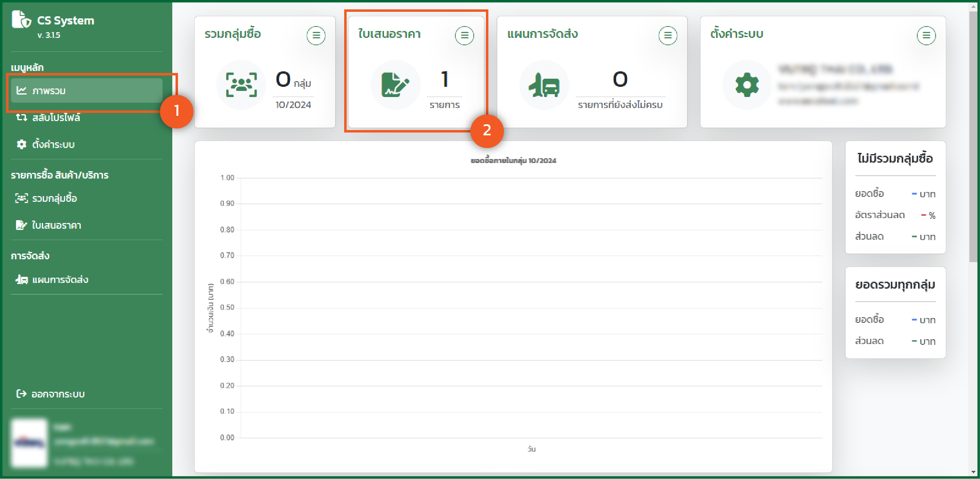This screenshot has width=980, height=479.
Task: Click the quotation count number 1
Action: [x=444, y=79]
